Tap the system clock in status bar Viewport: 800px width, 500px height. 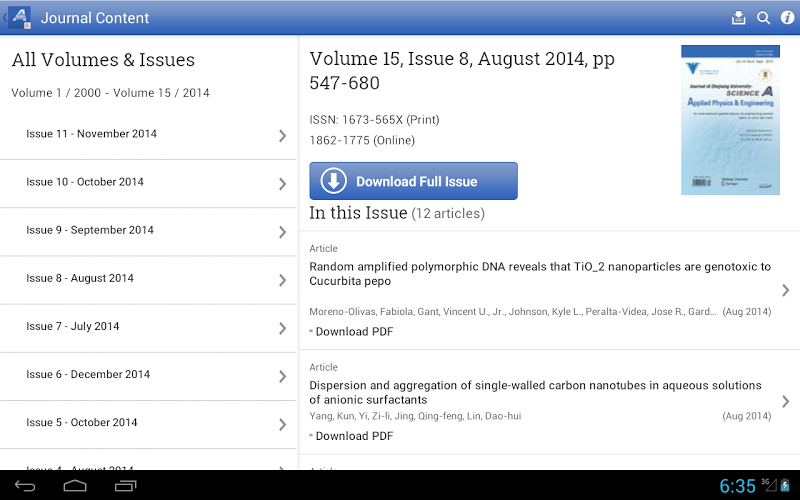tap(738, 486)
